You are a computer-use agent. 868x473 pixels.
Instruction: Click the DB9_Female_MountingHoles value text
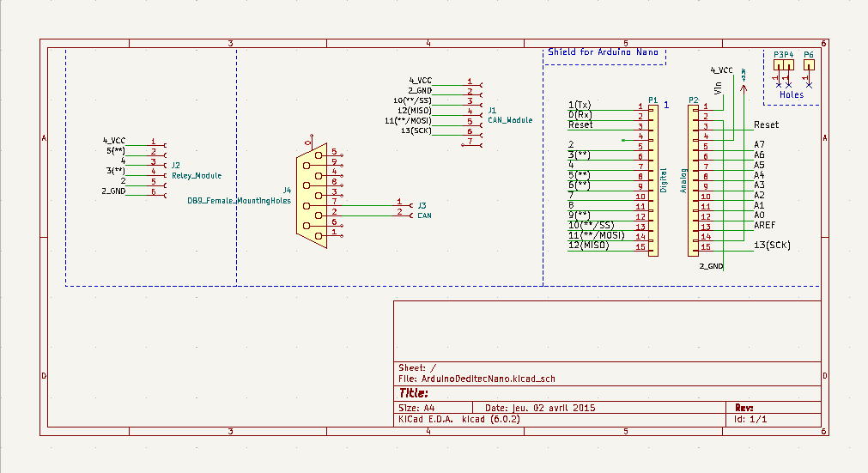(x=239, y=201)
